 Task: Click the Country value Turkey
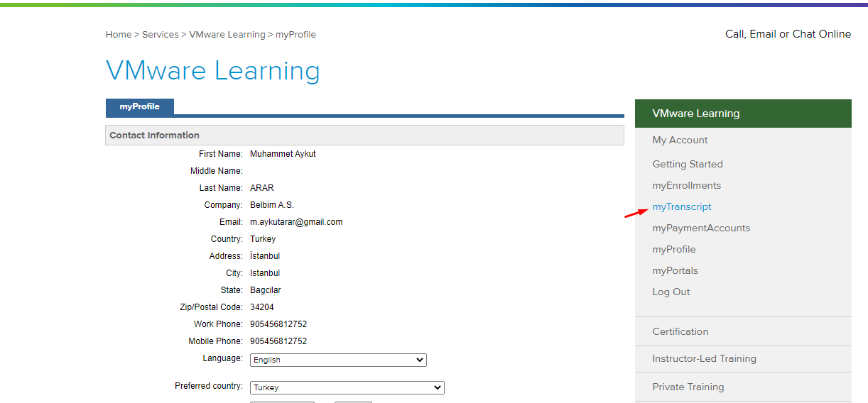tap(263, 239)
